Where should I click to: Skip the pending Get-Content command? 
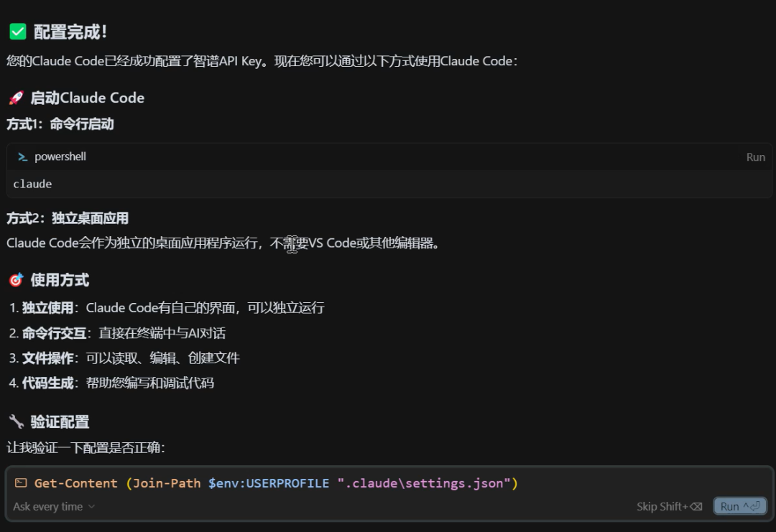(x=669, y=506)
